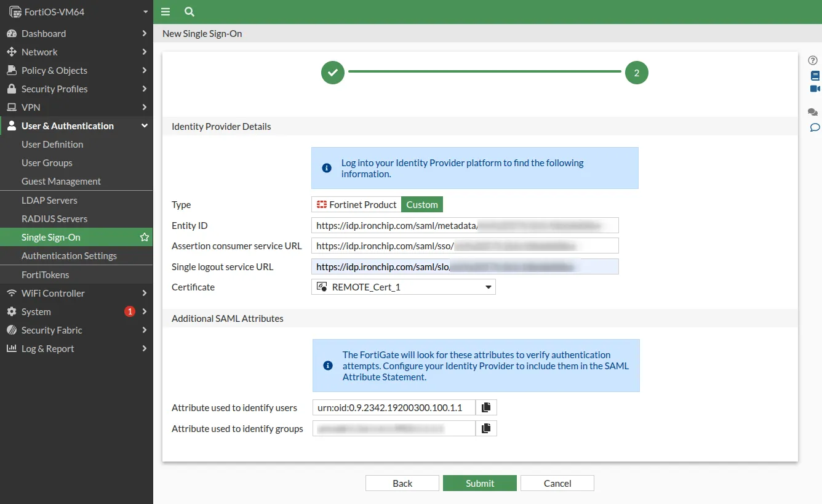This screenshot has height=504, width=822.
Task: Click the System gear icon
Action: pos(12,311)
